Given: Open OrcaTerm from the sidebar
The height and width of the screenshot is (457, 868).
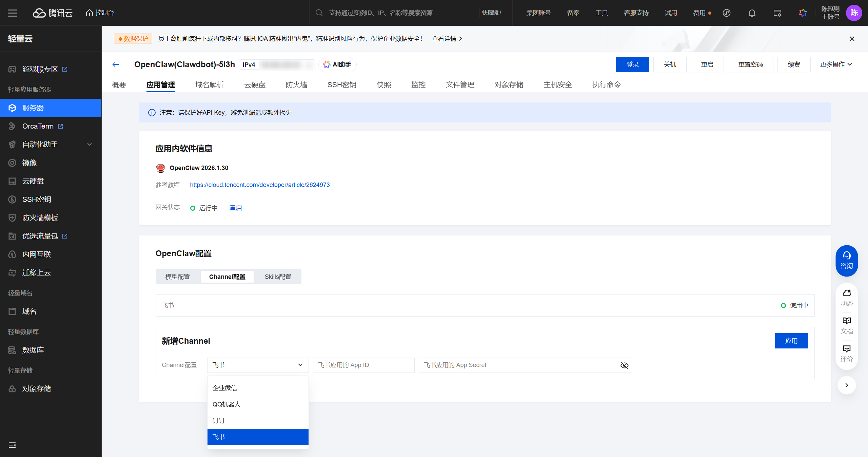Looking at the screenshot, I should (38, 126).
